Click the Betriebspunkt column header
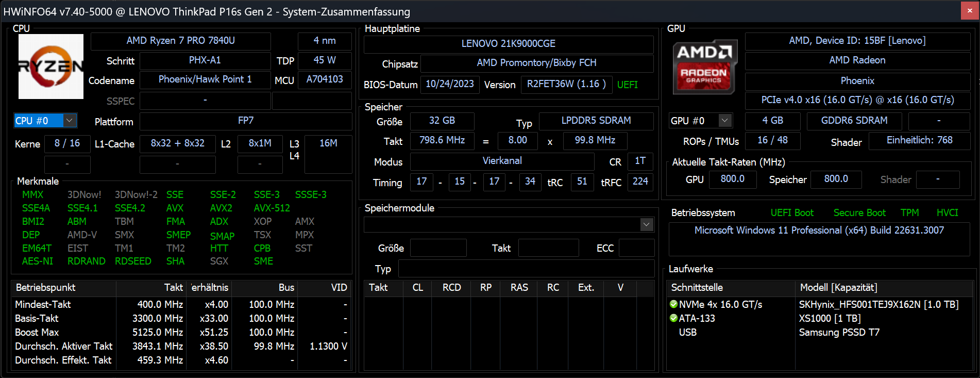This screenshot has width=980, height=378. (x=64, y=288)
